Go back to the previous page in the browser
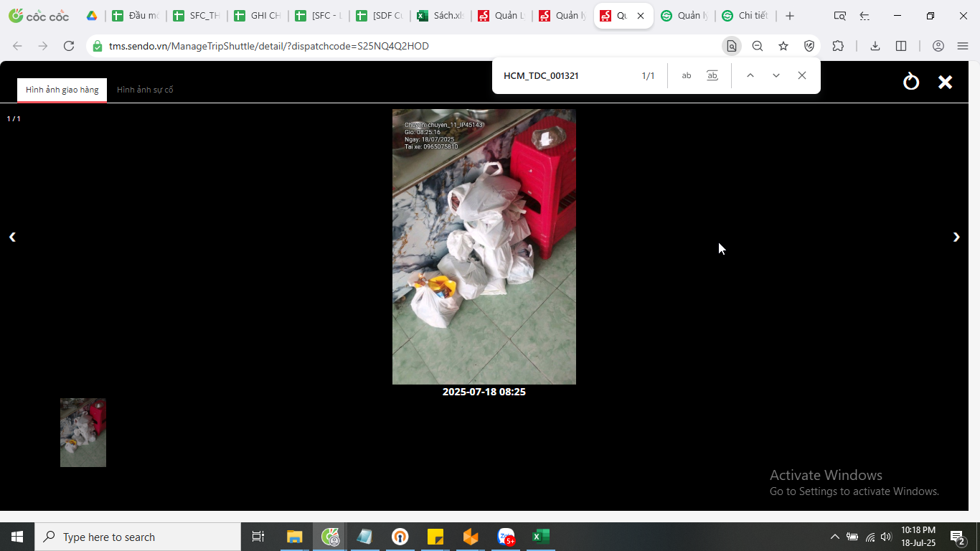 (17, 46)
